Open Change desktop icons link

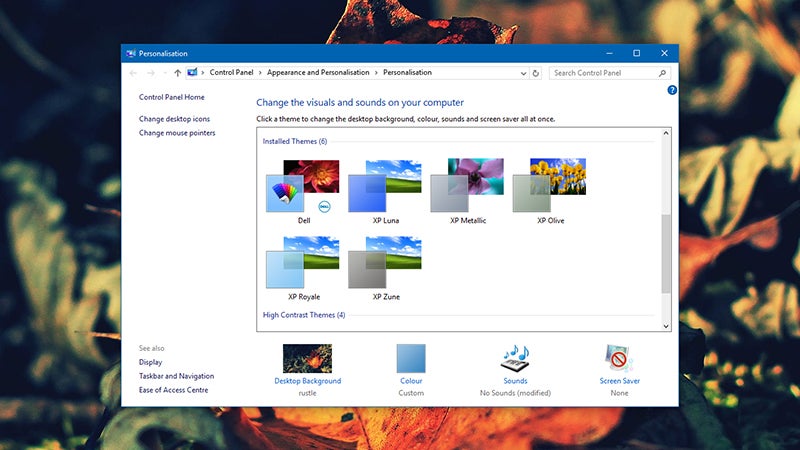pyautogui.click(x=174, y=119)
